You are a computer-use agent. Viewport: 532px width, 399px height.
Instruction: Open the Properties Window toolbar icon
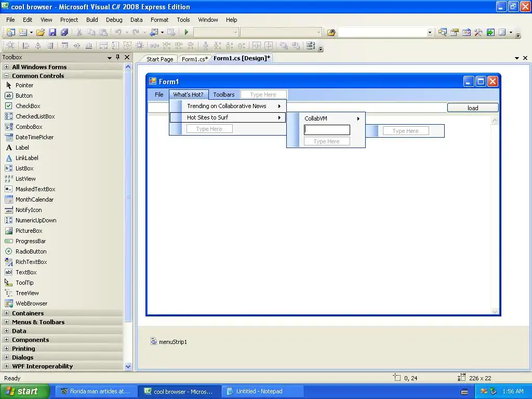pos(454,32)
